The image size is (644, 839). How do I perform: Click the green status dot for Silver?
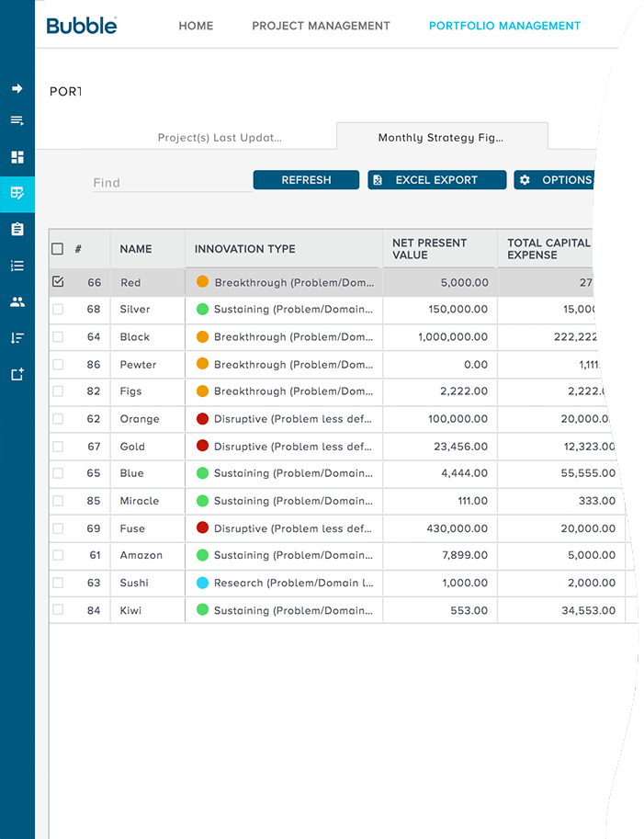pyautogui.click(x=202, y=309)
